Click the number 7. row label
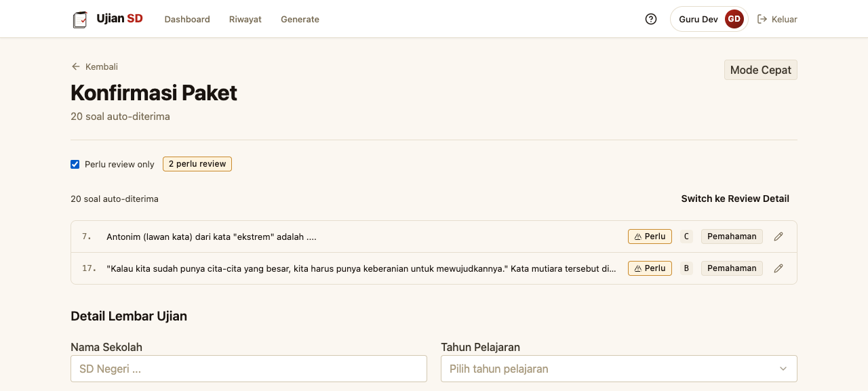868x391 pixels. (x=86, y=236)
